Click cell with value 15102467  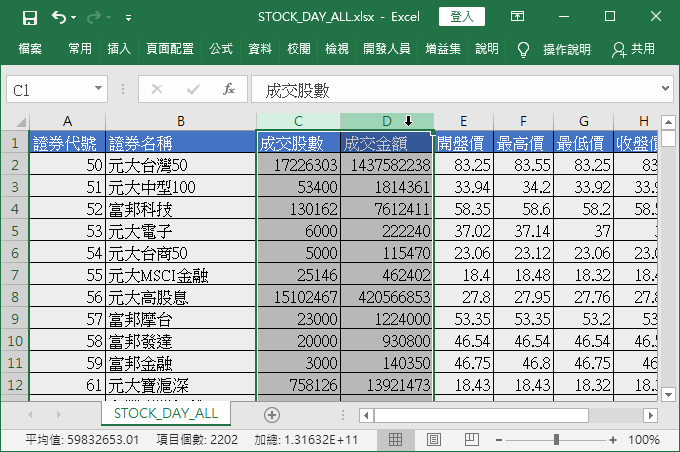(x=298, y=297)
